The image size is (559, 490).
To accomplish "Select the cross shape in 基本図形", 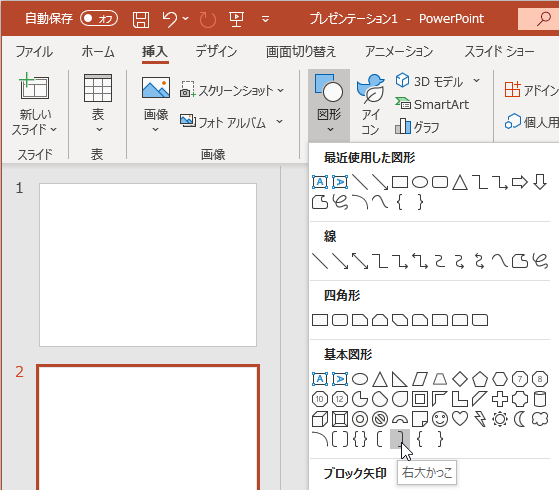I will coord(500,399).
